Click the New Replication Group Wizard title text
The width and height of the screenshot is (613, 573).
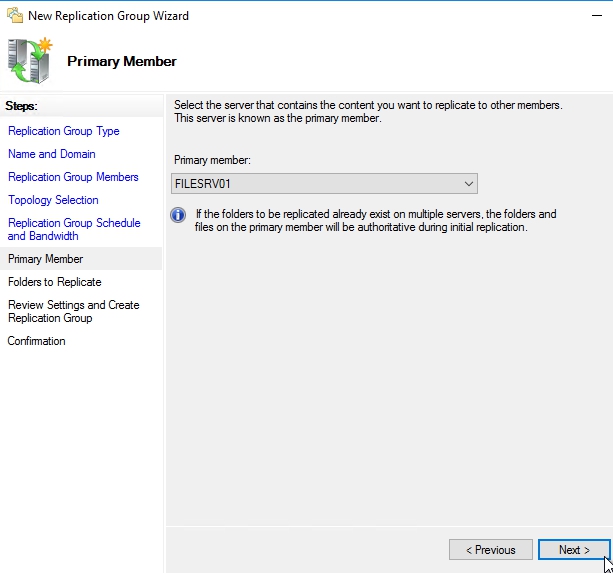pos(108,15)
